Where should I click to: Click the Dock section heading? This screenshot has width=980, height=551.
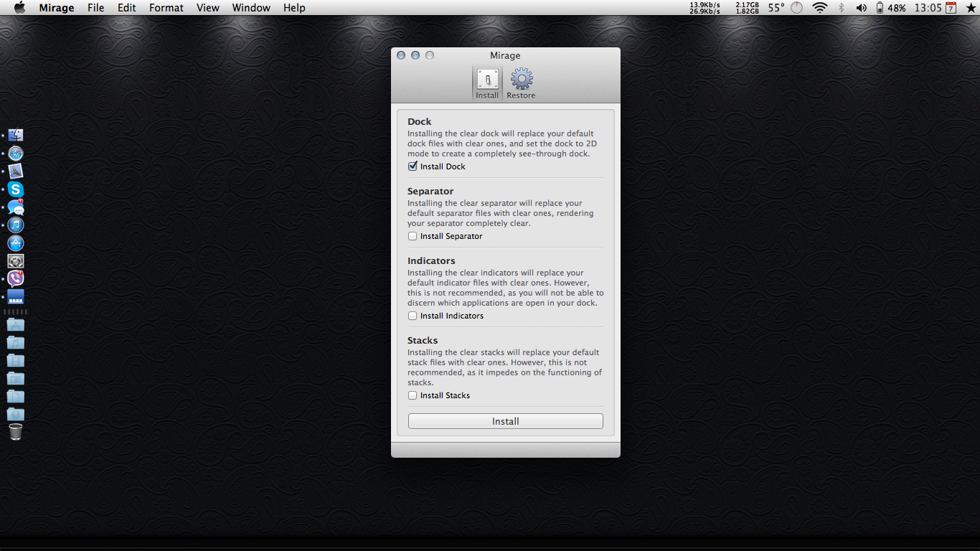point(420,122)
